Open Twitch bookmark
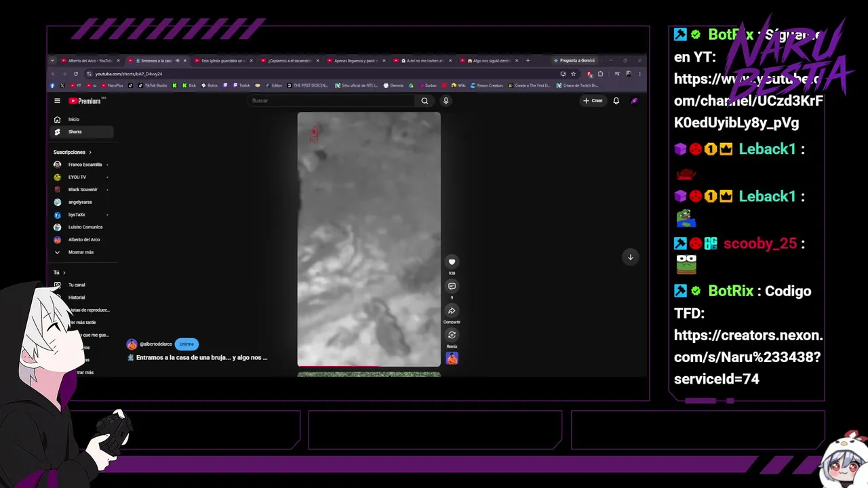 (x=241, y=85)
